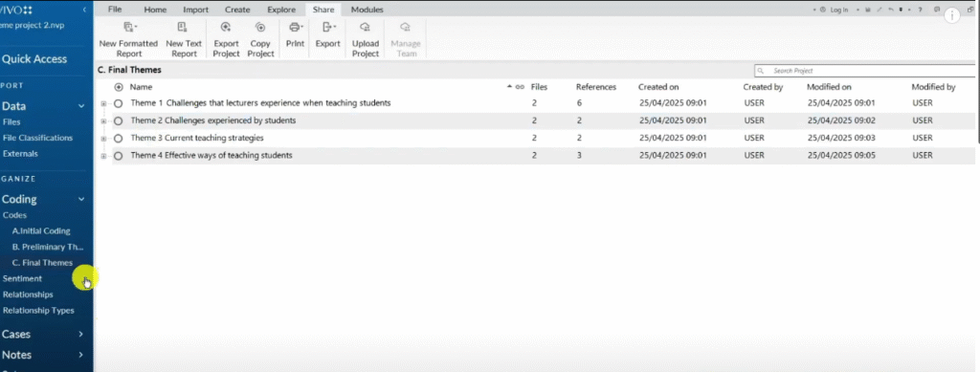This screenshot has height=372, width=980.
Task: Click the globe icon beside Log In
Action: [822, 10]
